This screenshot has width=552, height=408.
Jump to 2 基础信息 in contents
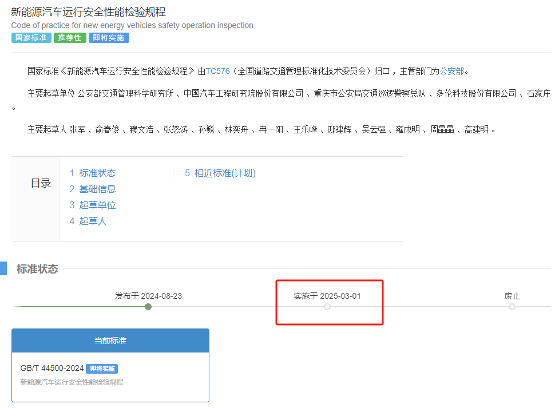point(93,189)
